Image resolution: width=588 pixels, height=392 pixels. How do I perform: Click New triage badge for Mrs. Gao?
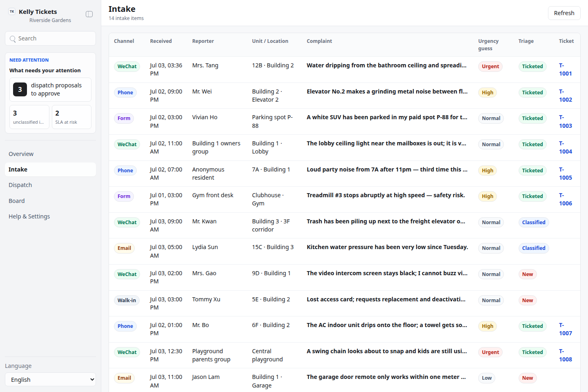[527, 274]
